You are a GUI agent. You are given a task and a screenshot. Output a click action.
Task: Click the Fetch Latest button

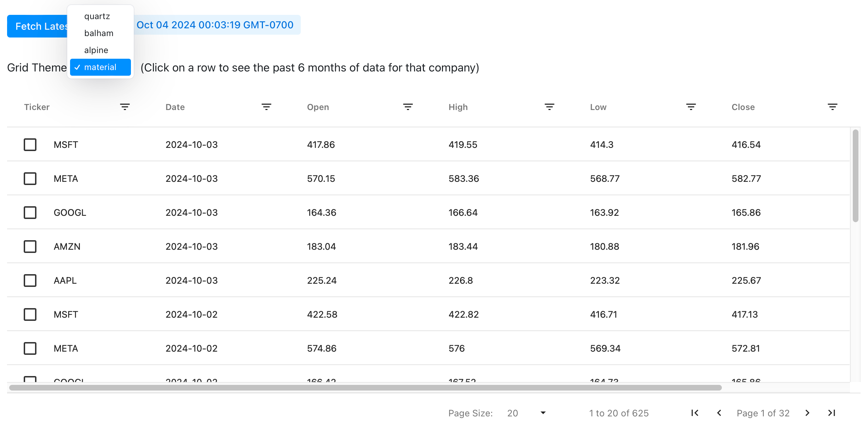pyautogui.click(x=37, y=26)
